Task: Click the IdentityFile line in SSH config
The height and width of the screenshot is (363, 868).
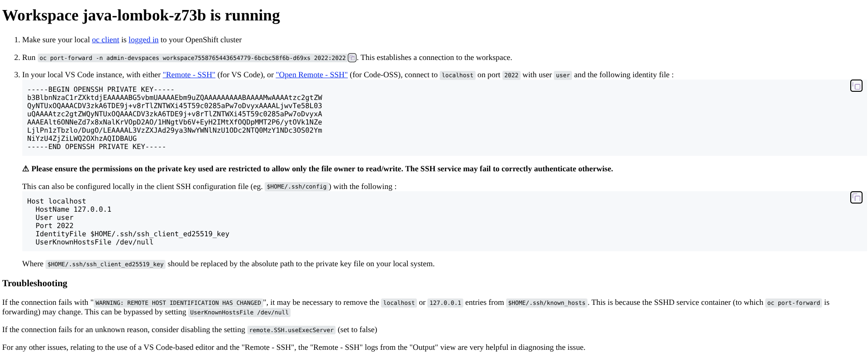Action: coord(132,234)
